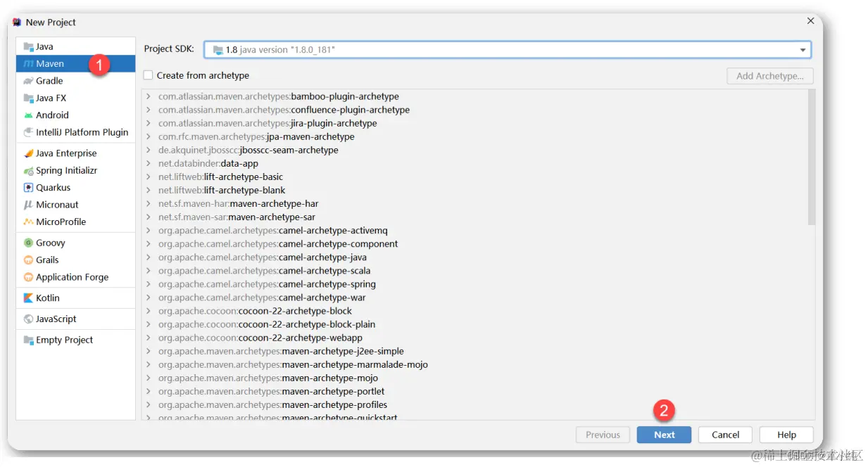868x467 pixels.
Task: Click the Cancel button
Action: click(x=725, y=435)
